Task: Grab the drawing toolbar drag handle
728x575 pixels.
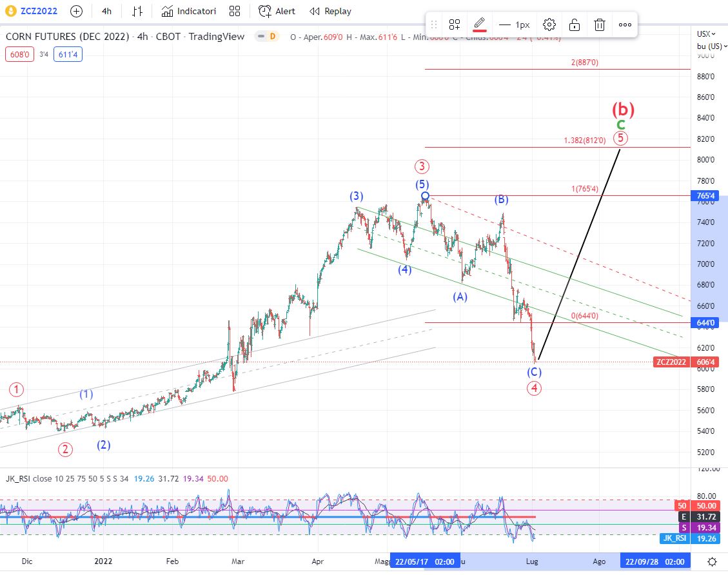Action: pyautogui.click(x=434, y=24)
